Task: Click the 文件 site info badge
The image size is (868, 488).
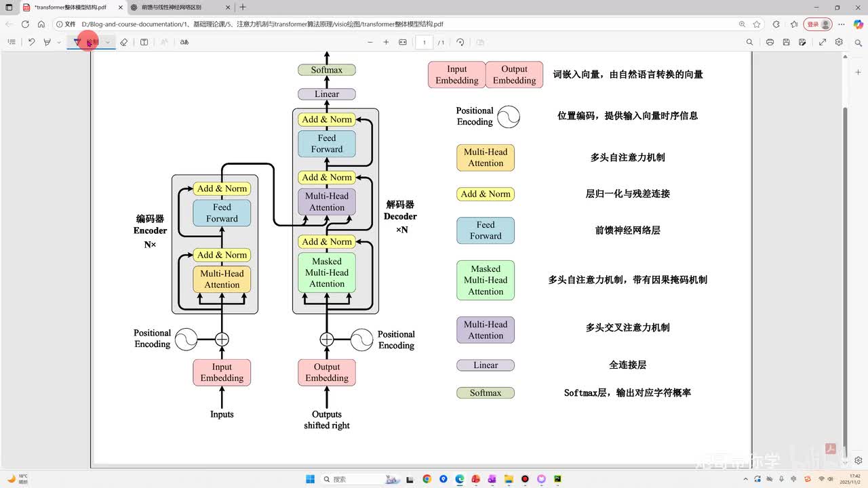Action: click(66, 24)
